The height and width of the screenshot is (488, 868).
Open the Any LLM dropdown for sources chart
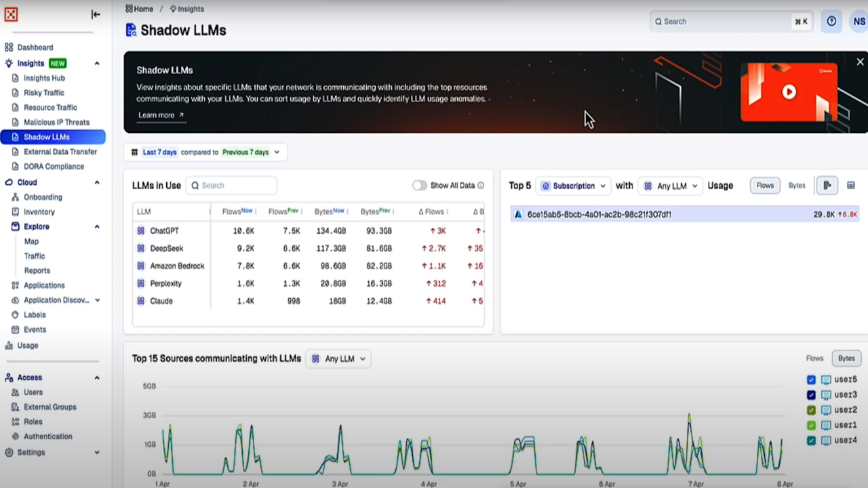point(338,359)
